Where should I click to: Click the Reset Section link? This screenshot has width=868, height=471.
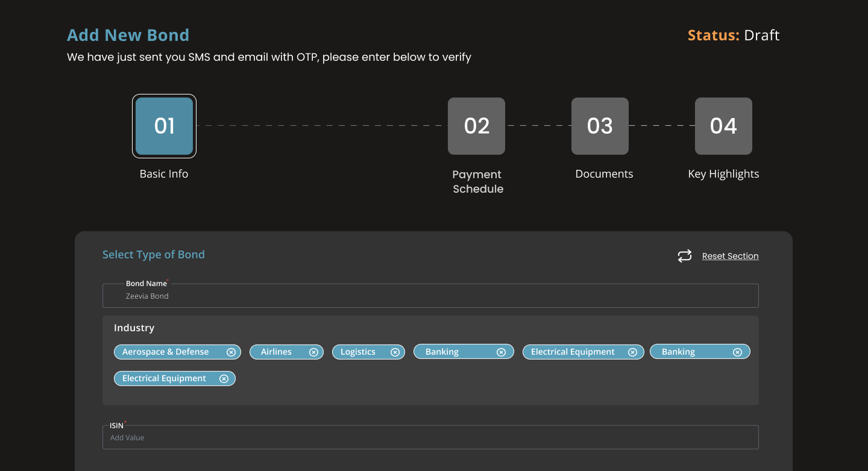point(730,256)
